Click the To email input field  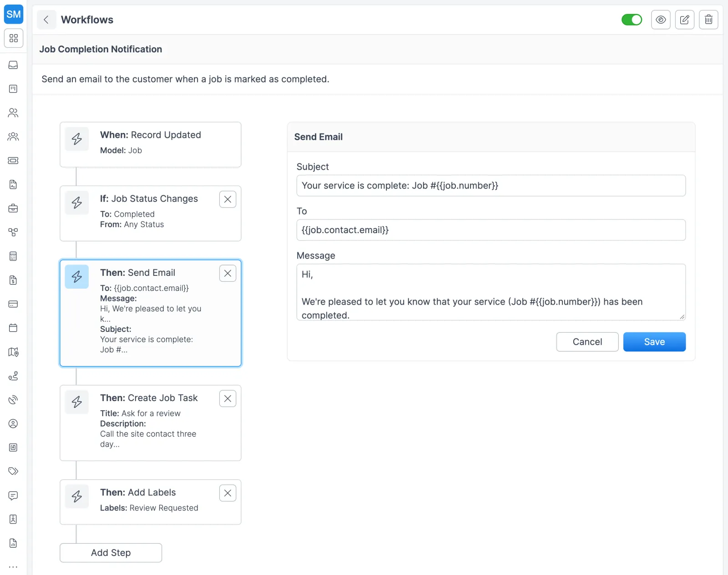pyautogui.click(x=491, y=230)
